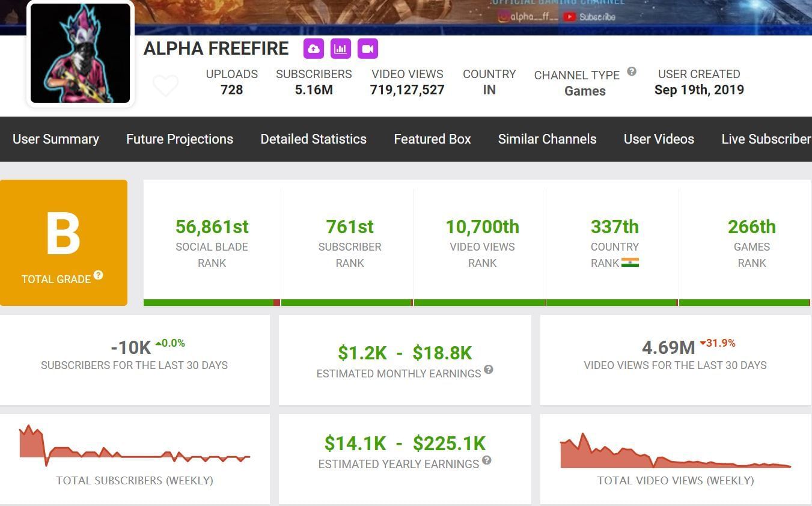Viewport: 812px width, 506px height.
Task: Open the Live Subscriber tab
Action: click(766, 139)
